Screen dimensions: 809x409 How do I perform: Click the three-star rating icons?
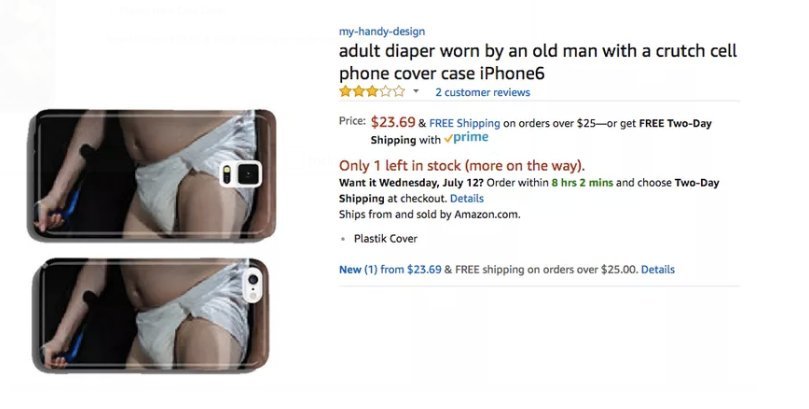point(372,92)
